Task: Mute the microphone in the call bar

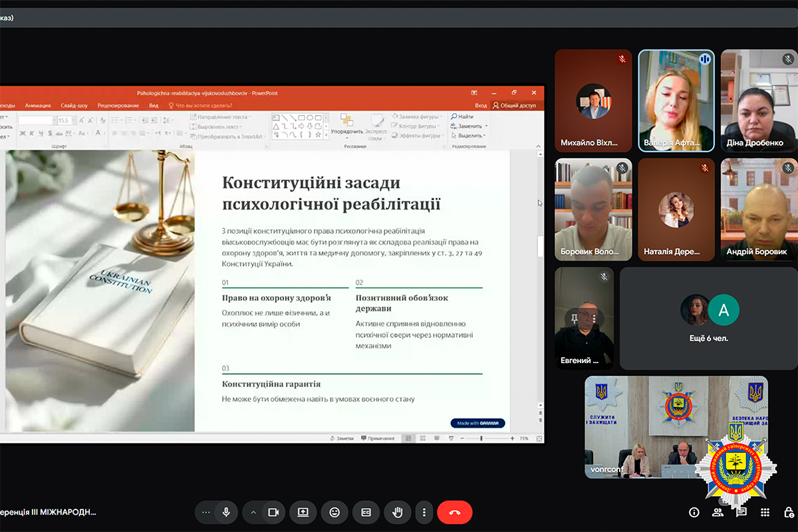Action: click(x=226, y=512)
